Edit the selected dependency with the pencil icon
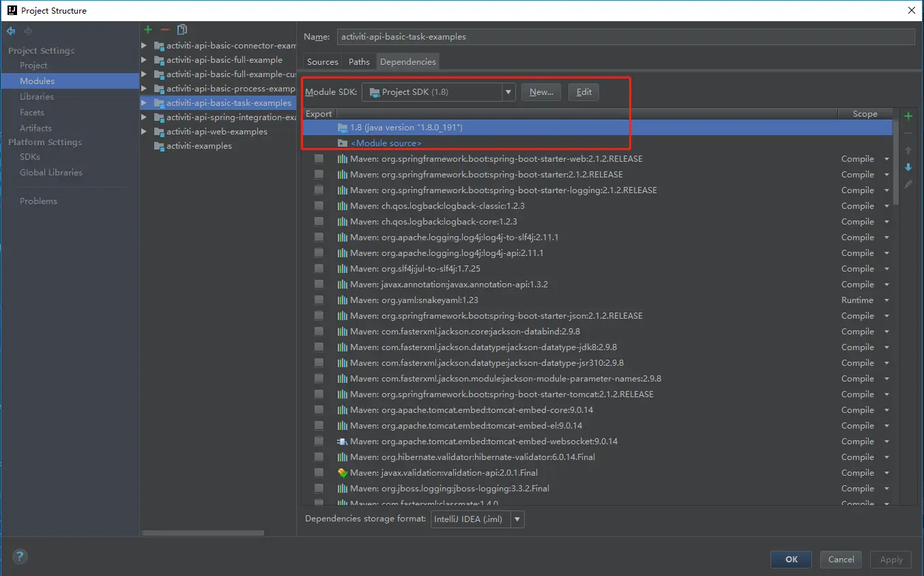The width and height of the screenshot is (924, 576). click(908, 184)
